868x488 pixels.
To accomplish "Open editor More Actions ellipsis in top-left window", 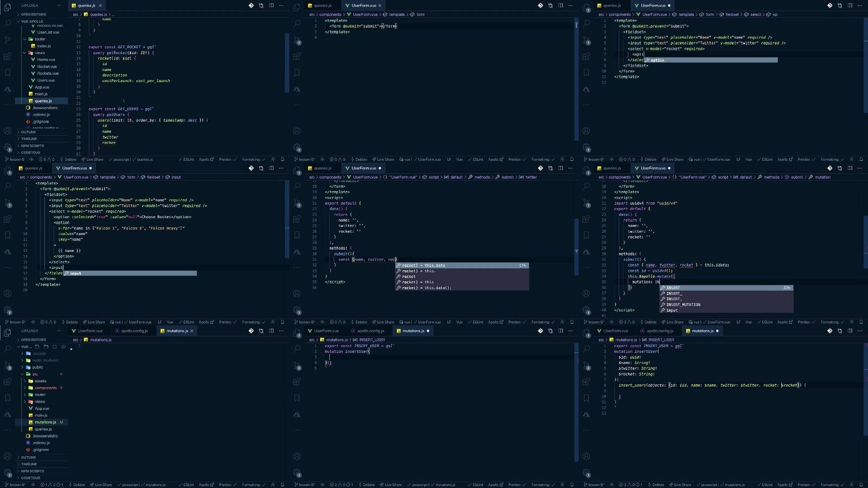I will 281,5.
